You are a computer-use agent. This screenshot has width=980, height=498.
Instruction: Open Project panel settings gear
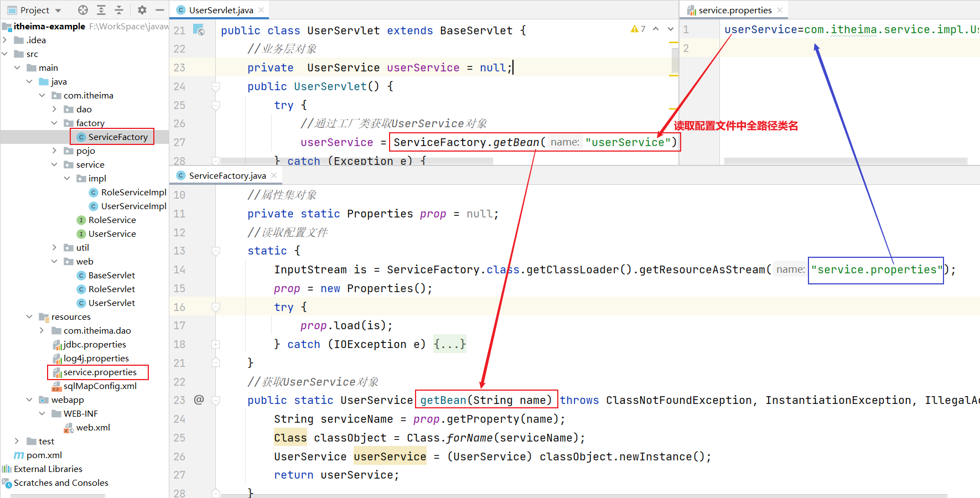click(142, 10)
